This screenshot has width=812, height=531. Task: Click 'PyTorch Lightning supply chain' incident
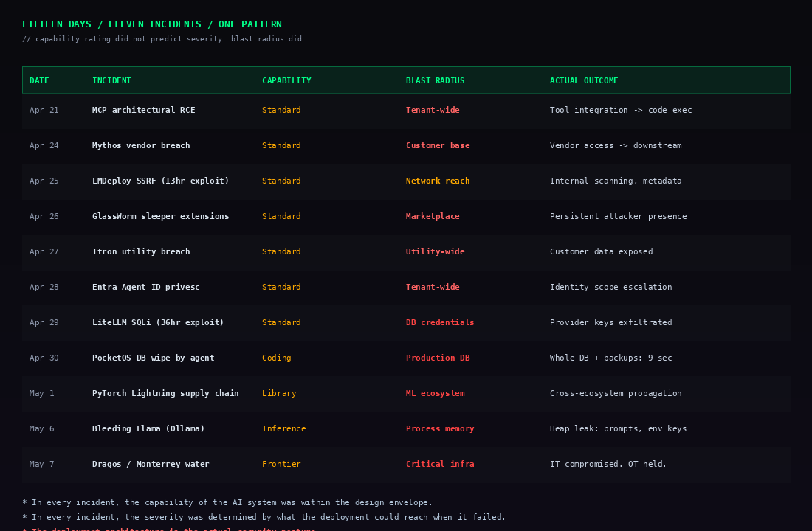tap(165, 393)
